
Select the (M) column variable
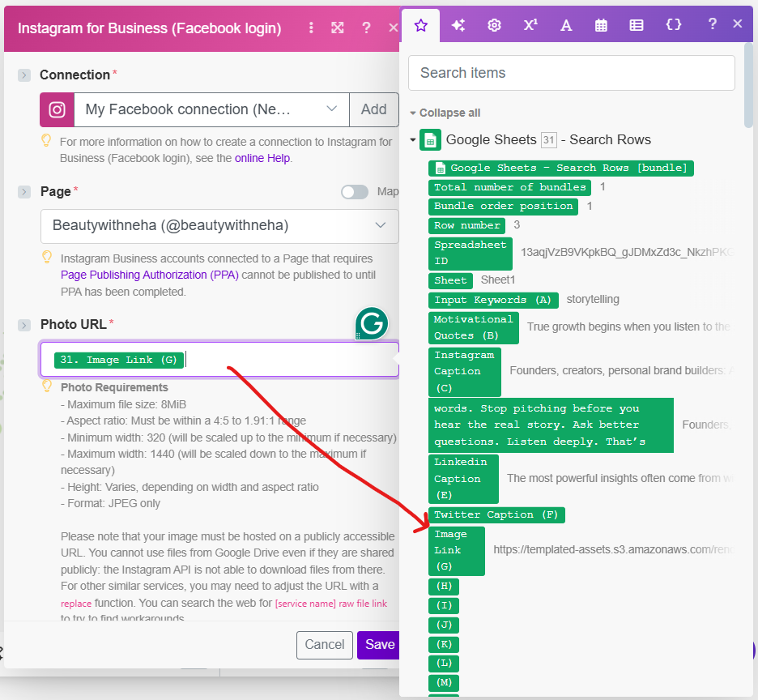click(x=444, y=683)
